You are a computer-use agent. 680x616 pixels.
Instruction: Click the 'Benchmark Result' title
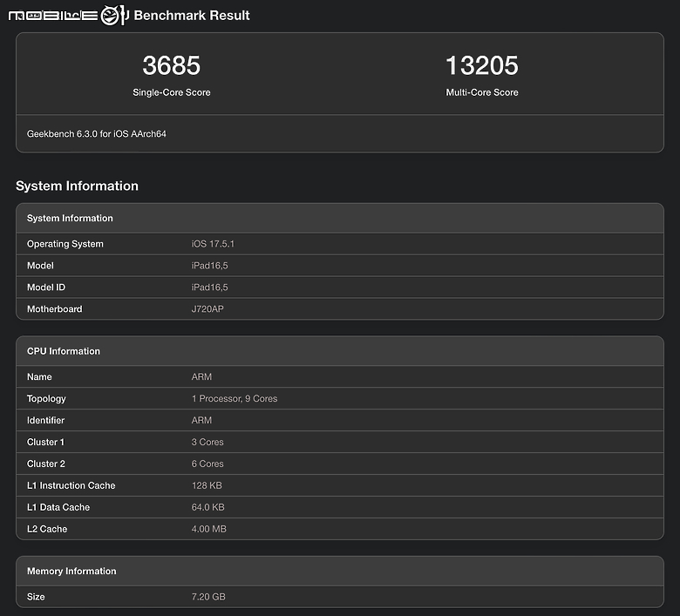192,16
